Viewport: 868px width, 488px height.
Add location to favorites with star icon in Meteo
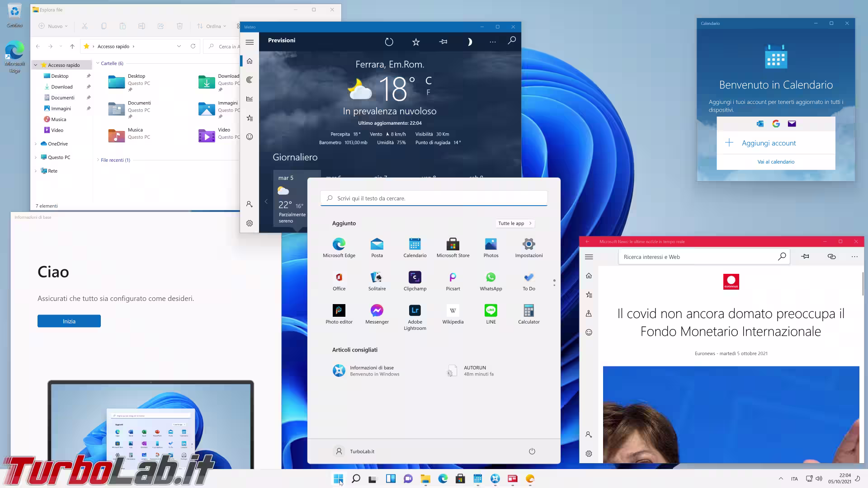click(416, 42)
